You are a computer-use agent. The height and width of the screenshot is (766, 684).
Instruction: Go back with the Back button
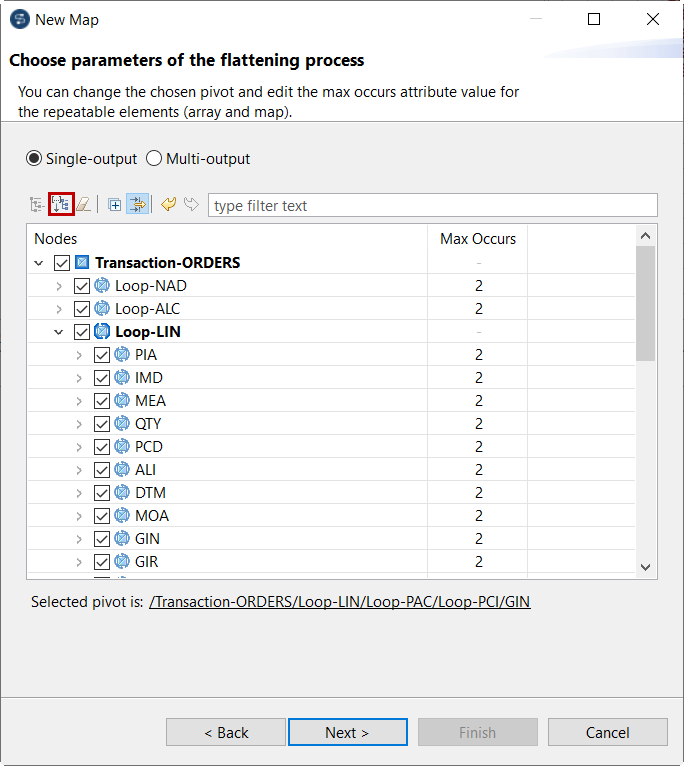(226, 733)
